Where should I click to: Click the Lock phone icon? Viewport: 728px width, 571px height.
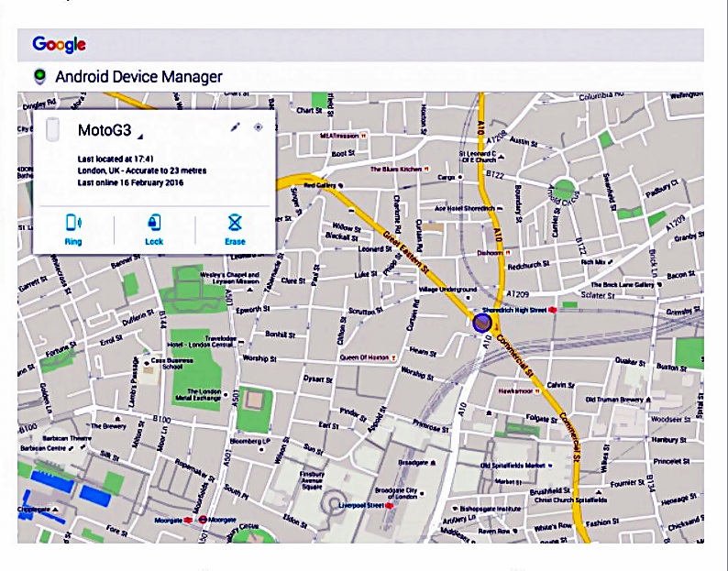coord(154,223)
